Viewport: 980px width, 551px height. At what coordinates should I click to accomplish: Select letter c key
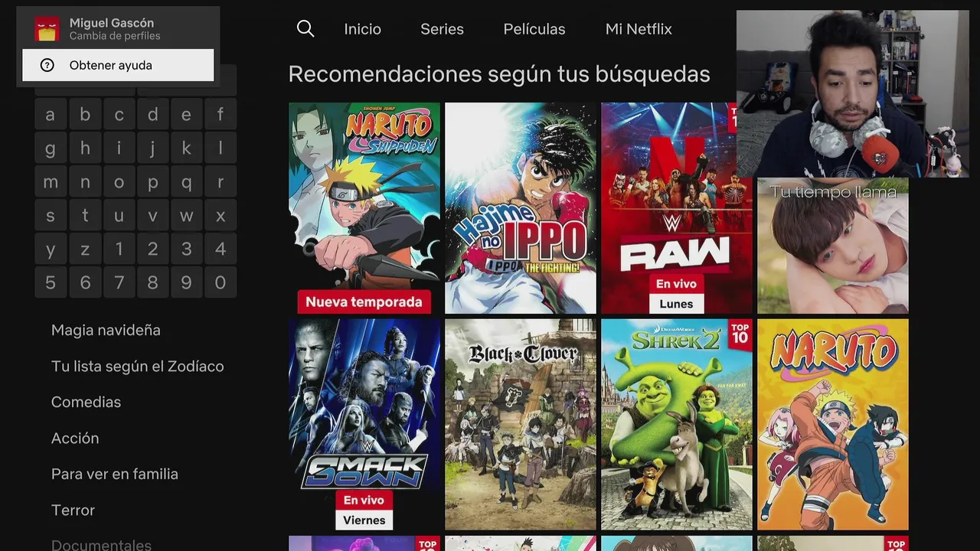coord(119,115)
